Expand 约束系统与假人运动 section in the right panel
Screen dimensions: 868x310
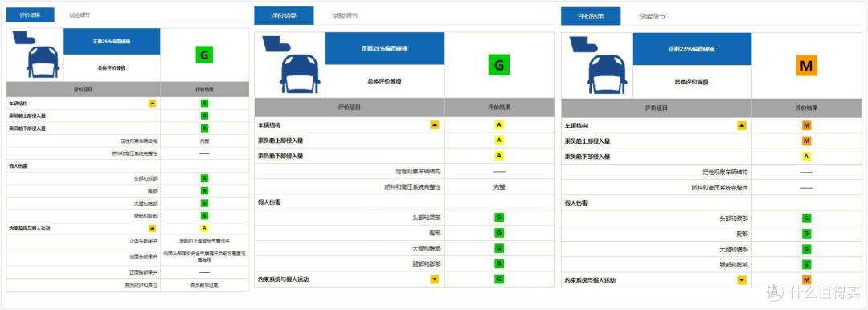741,280
